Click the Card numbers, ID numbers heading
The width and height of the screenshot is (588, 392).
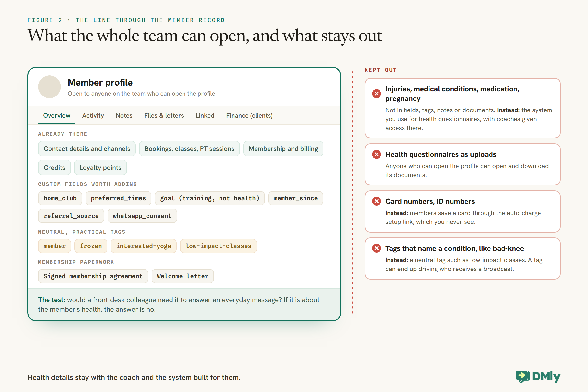click(430, 201)
